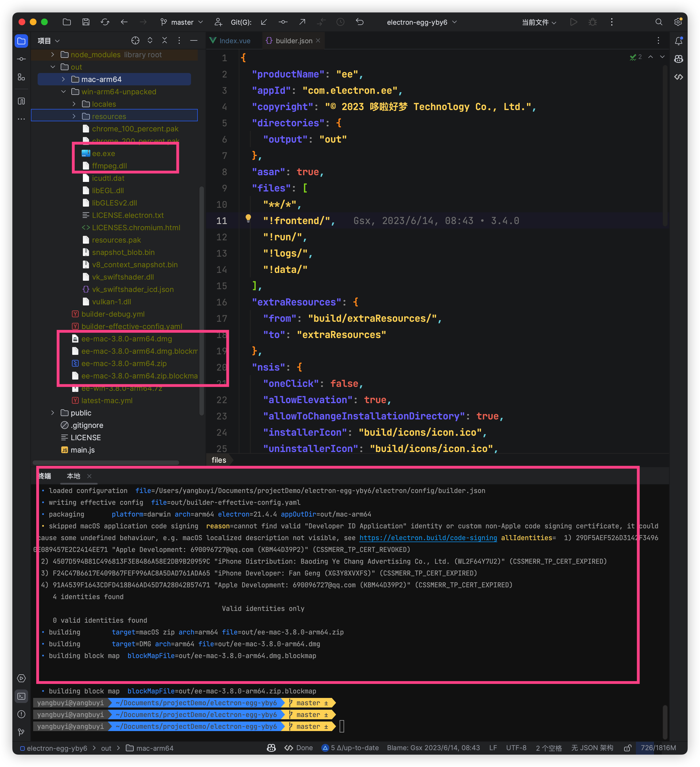Viewport: 700px width, 767px height.
Task: Click the files breadcrumb
Action: coord(219,460)
